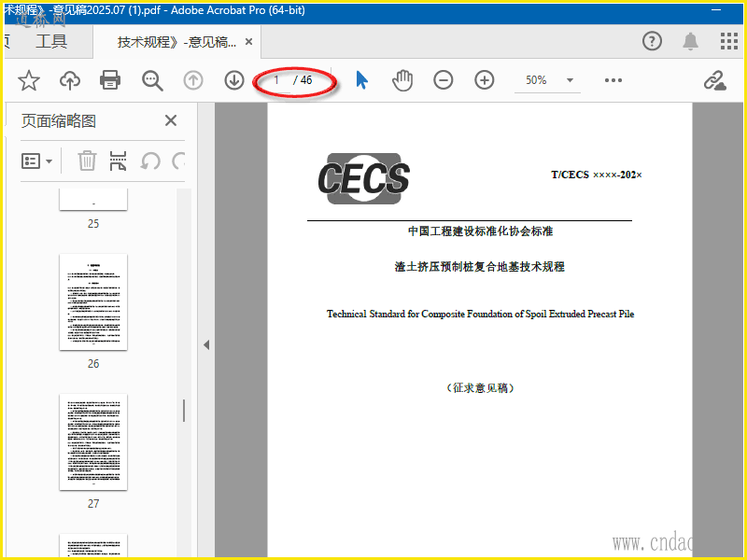
Task: Zoom in with plus button
Action: 484,80
